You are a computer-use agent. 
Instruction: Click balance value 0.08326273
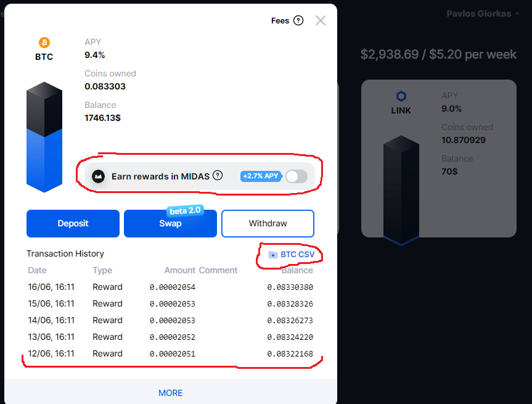pos(290,321)
